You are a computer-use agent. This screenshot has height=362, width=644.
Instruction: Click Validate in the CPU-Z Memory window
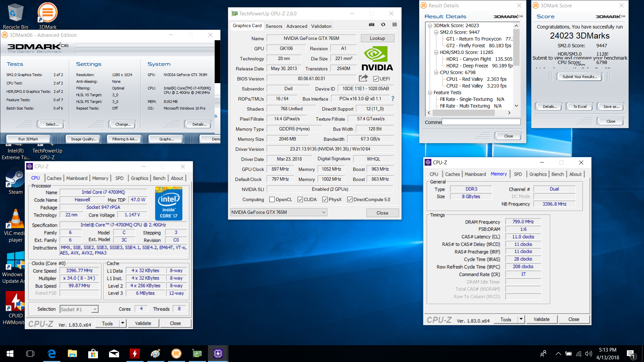point(541,319)
